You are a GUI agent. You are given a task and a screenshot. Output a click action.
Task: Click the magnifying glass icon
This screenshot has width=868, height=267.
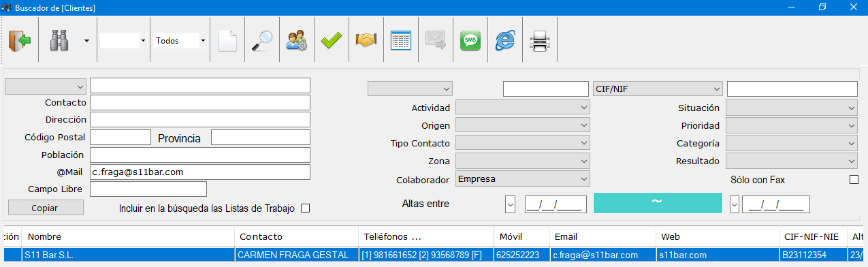(261, 41)
